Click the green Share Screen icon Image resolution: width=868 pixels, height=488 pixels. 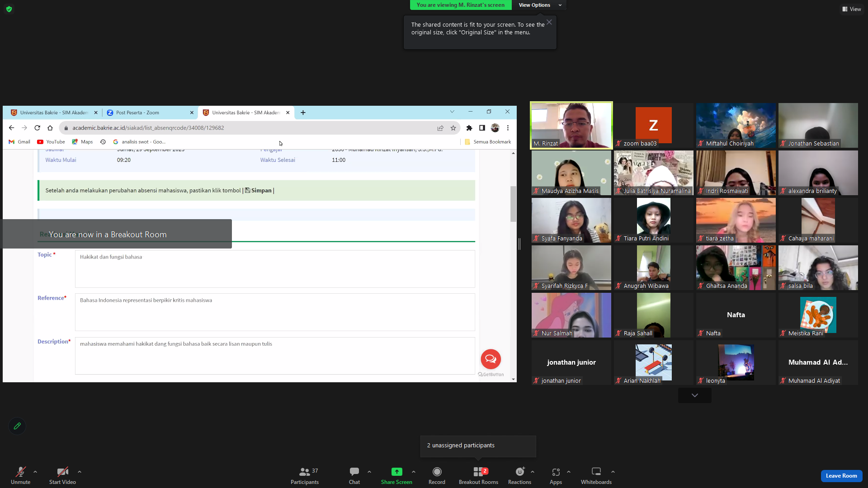click(x=396, y=472)
